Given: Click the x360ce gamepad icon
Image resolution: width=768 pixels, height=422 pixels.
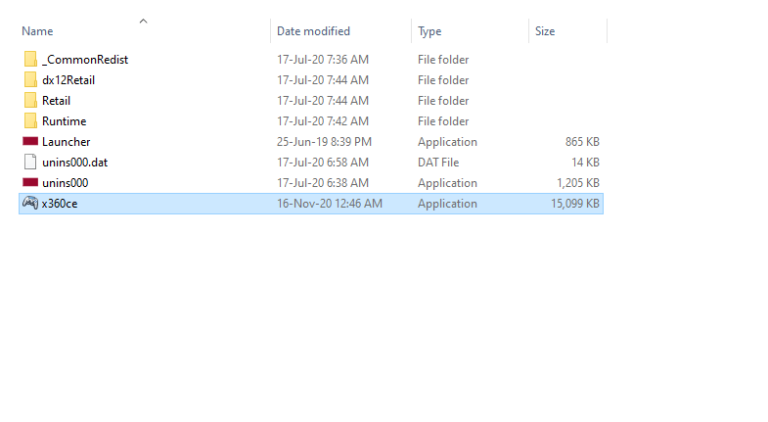Looking at the screenshot, I should pyautogui.click(x=30, y=203).
